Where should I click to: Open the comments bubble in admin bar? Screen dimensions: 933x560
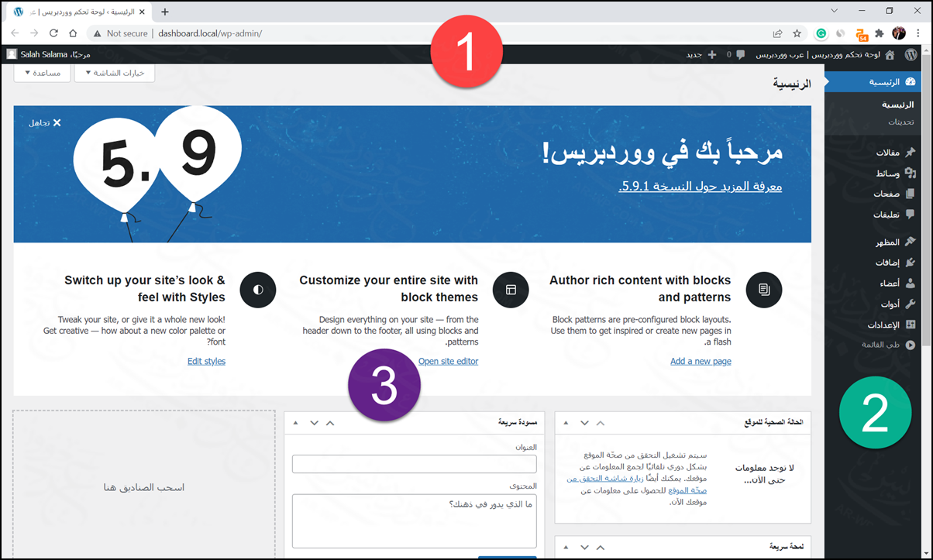point(736,54)
